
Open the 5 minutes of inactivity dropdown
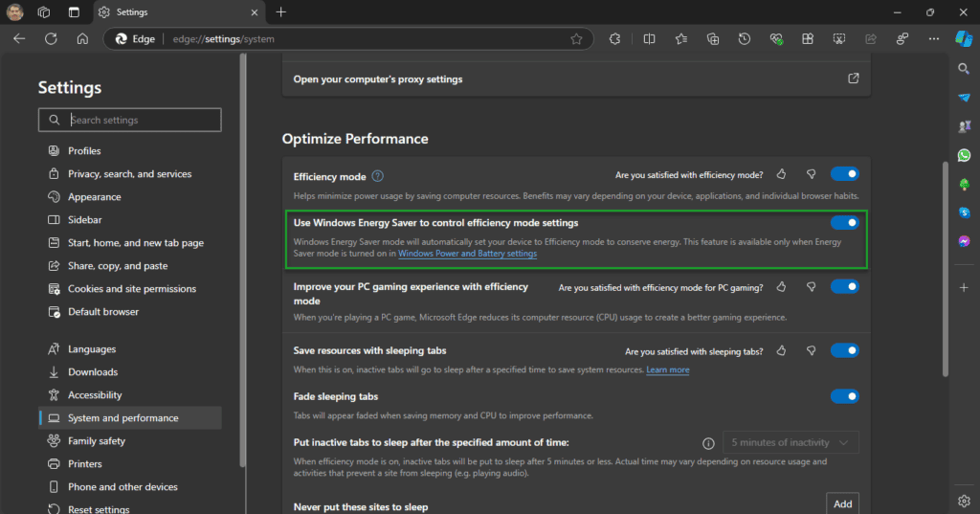[791, 442]
